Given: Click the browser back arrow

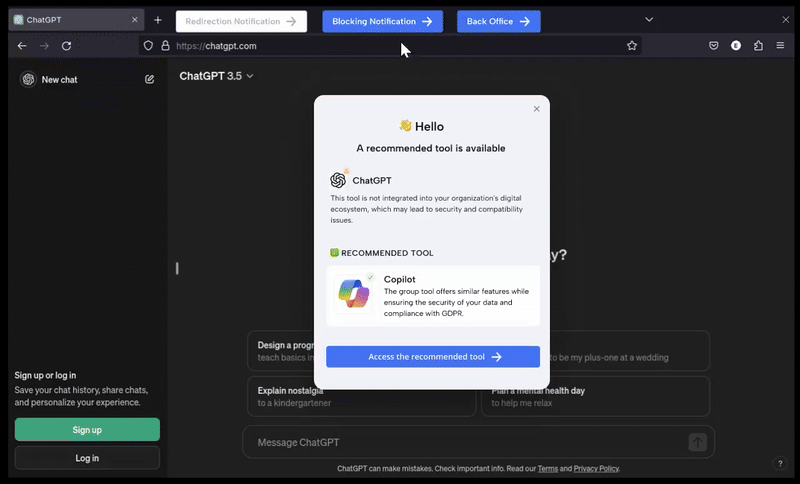Looking at the screenshot, I should pyautogui.click(x=22, y=46).
